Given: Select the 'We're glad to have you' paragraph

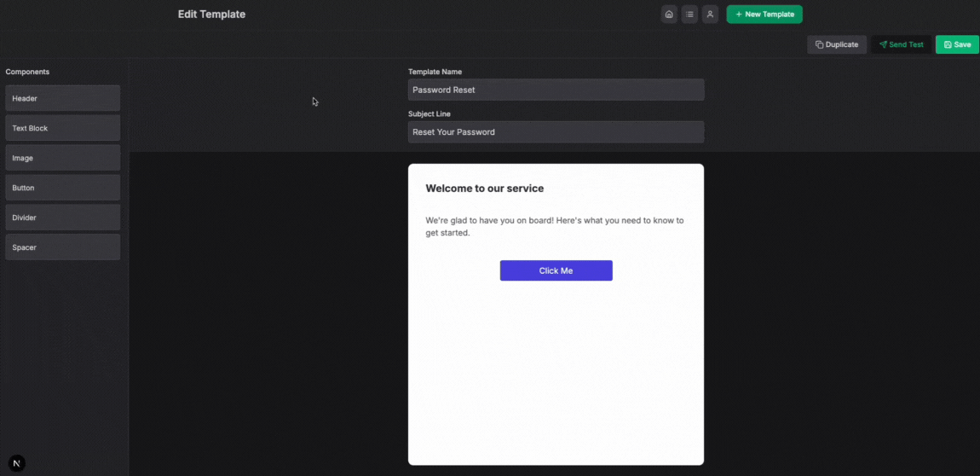Looking at the screenshot, I should (555, 226).
